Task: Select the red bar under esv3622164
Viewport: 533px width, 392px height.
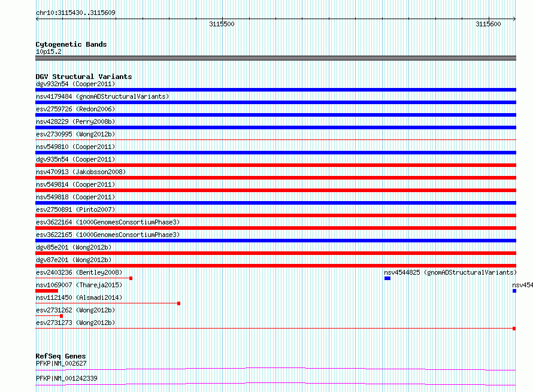Action: (x=275, y=228)
